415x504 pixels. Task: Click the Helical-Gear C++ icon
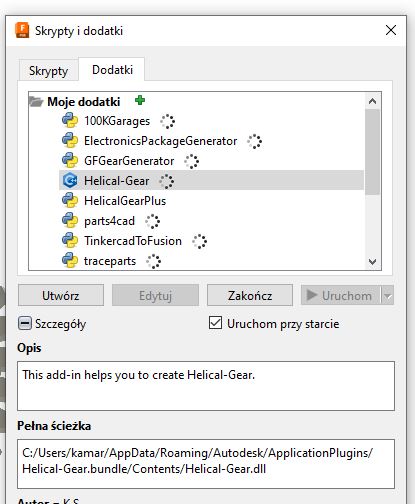70,181
